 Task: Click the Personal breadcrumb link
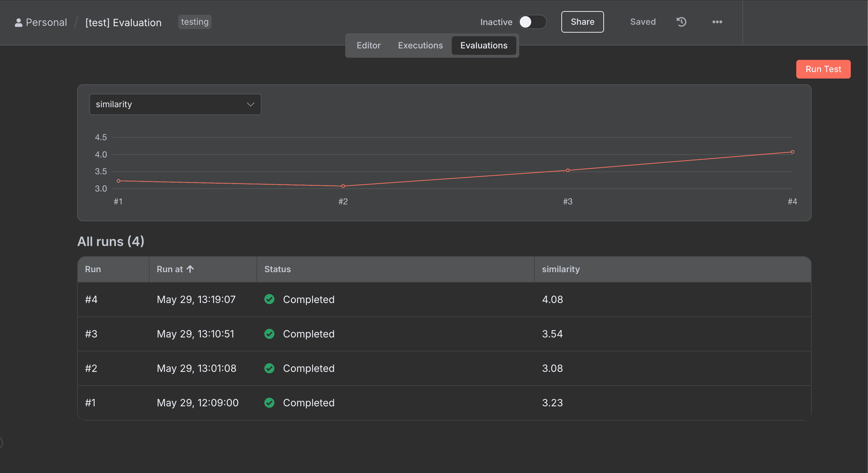point(46,23)
